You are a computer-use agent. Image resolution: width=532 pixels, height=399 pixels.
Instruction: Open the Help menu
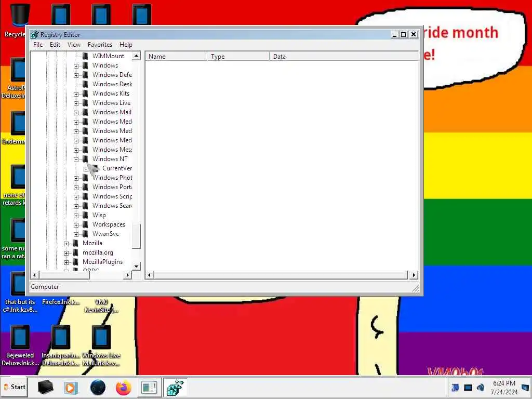pyautogui.click(x=126, y=45)
